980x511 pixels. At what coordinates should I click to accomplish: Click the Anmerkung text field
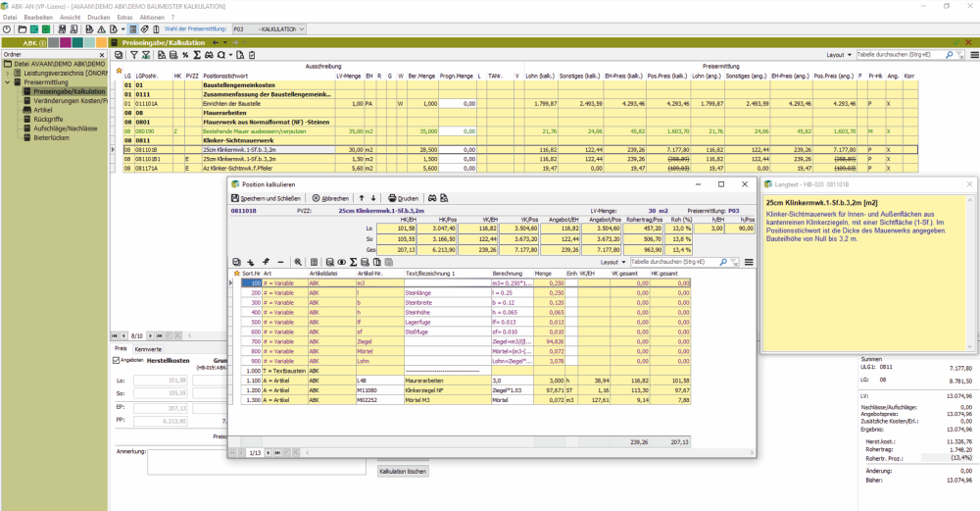tap(256, 462)
